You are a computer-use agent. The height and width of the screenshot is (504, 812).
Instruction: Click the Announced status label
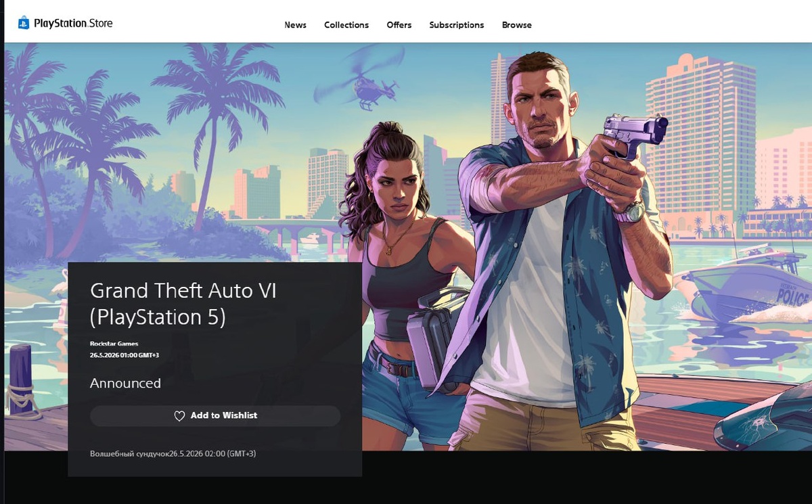125,383
